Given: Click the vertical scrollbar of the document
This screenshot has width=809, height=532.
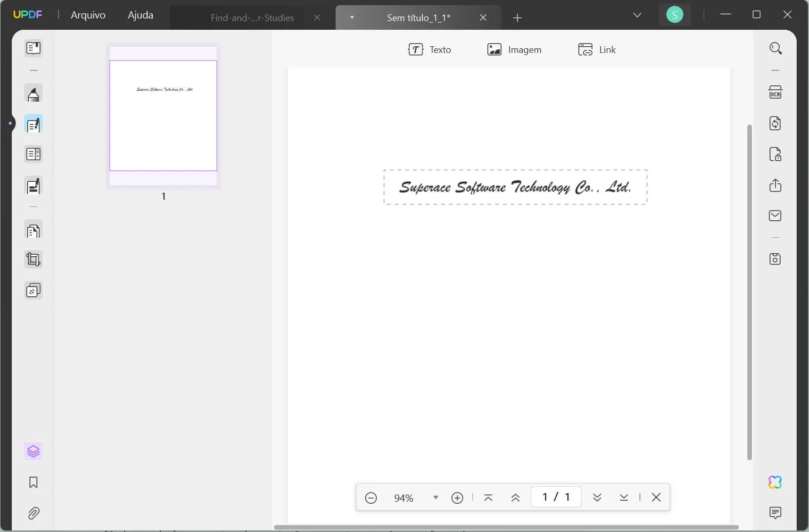Looking at the screenshot, I should click(749, 292).
